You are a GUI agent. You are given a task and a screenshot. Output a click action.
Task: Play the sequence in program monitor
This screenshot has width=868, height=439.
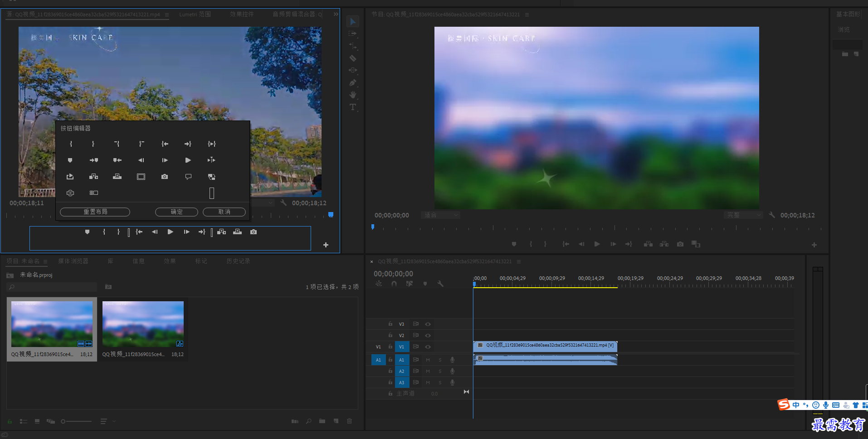pos(597,244)
